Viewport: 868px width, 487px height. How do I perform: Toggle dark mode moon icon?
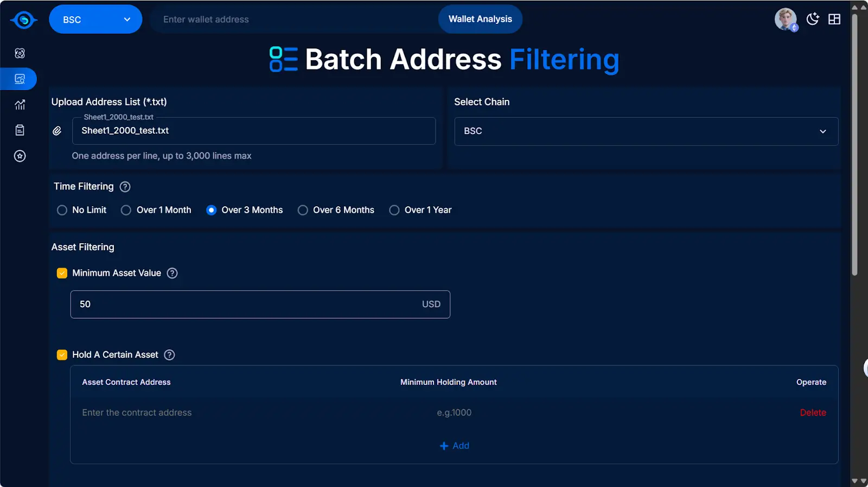click(812, 19)
